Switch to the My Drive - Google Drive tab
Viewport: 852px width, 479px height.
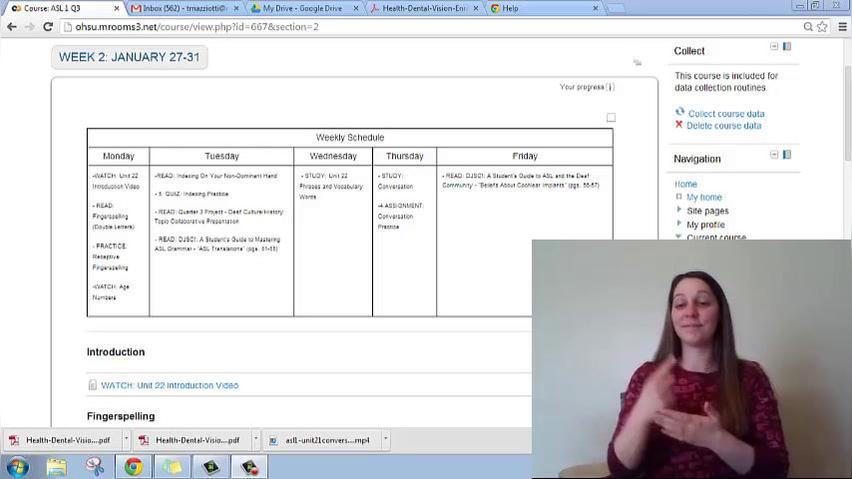pos(302,8)
